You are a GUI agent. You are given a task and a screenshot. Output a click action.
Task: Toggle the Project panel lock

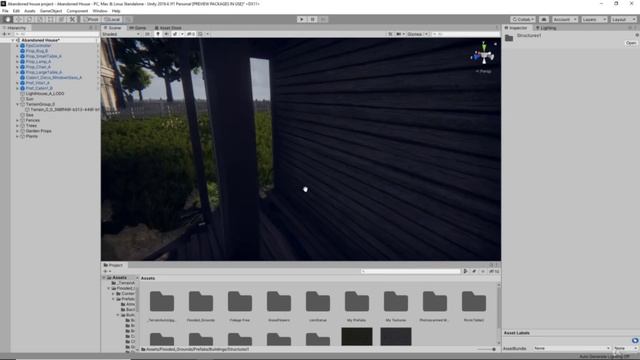(491, 265)
